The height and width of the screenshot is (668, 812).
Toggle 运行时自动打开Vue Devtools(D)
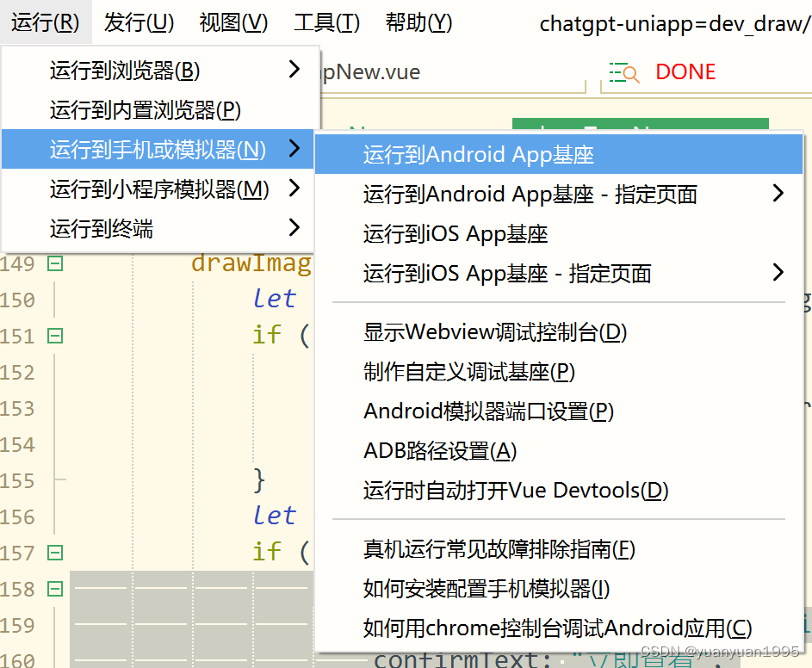[x=559, y=491]
